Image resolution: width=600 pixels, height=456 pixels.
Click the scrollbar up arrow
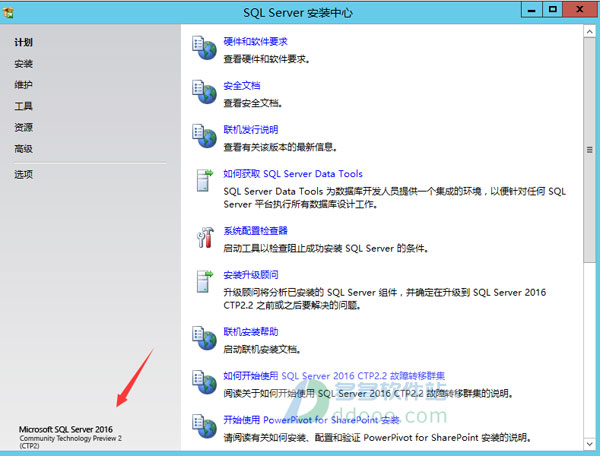tap(589, 31)
